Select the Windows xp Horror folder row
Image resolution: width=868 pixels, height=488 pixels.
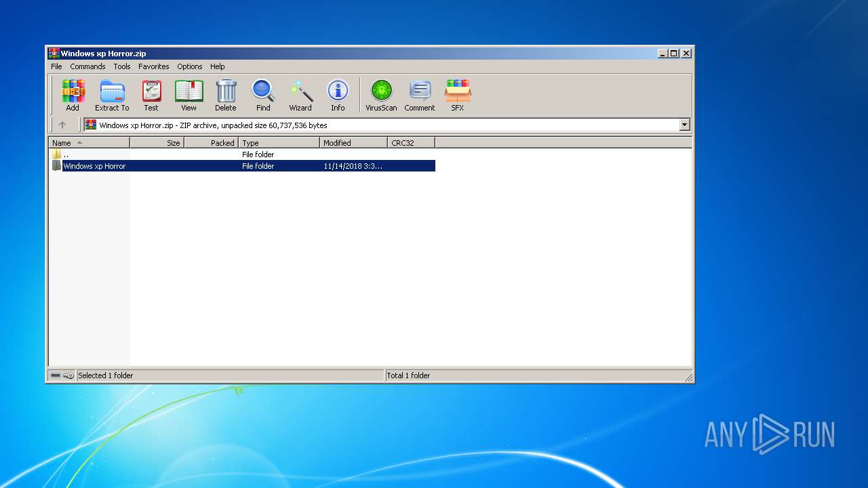pyautogui.click(x=243, y=166)
